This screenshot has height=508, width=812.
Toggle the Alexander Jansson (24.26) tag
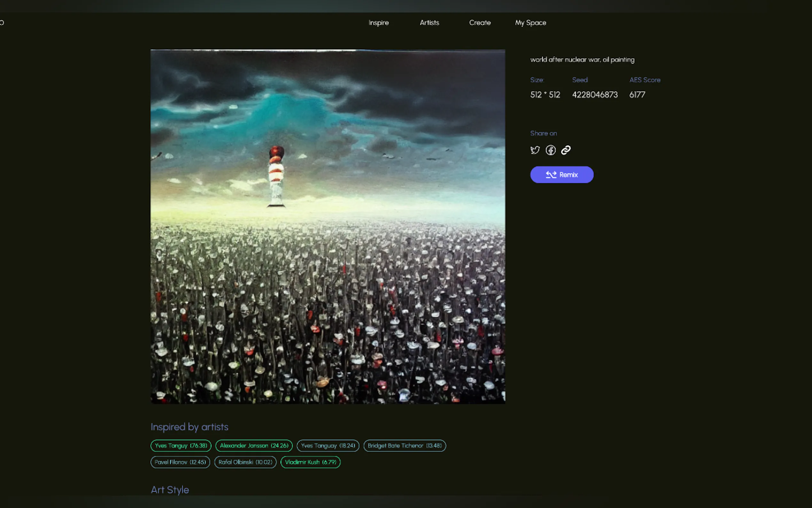(x=254, y=446)
